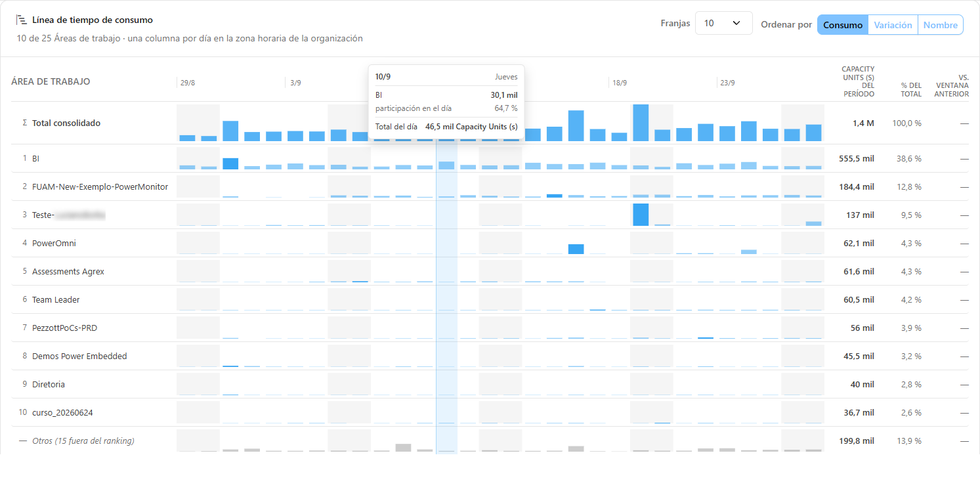Click the Total consolidado row label
Viewport: 980px width, 495px height.
pyautogui.click(x=66, y=123)
